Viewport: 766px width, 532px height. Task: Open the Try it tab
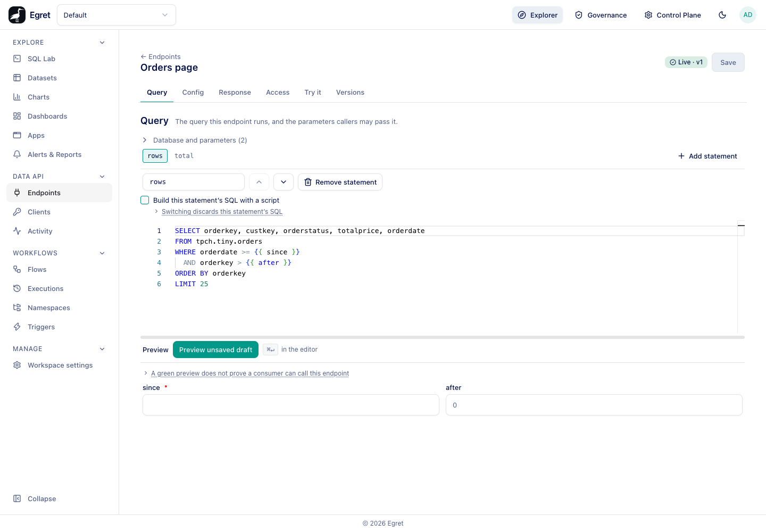pyautogui.click(x=313, y=93)
